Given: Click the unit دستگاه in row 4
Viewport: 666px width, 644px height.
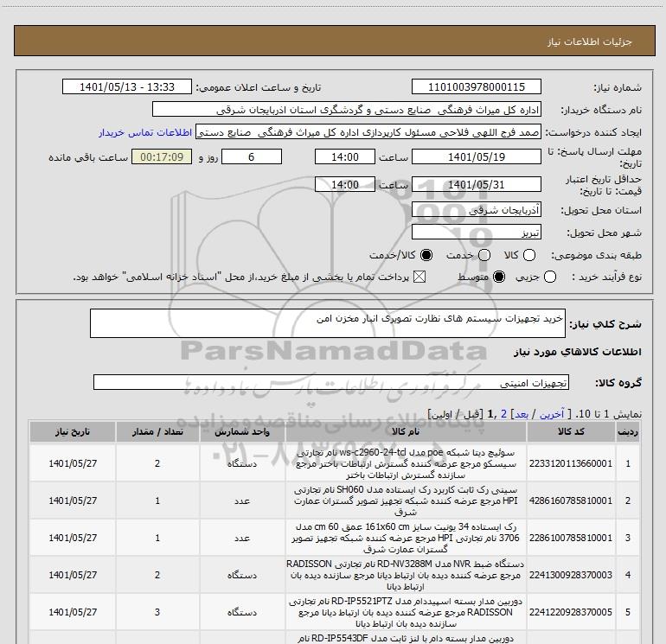Looking at the screenshot, I should 242,575.
